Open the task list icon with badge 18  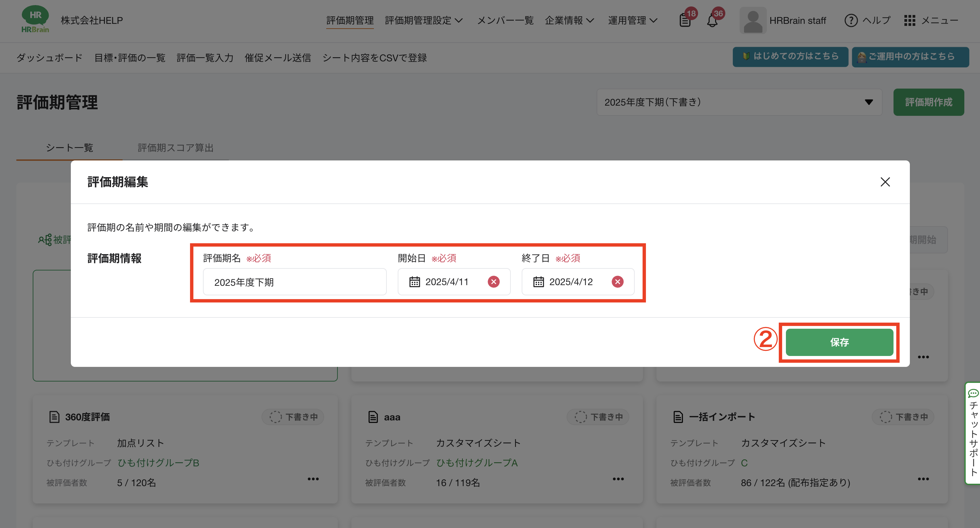pyautogui.click(x=685, y=20)
